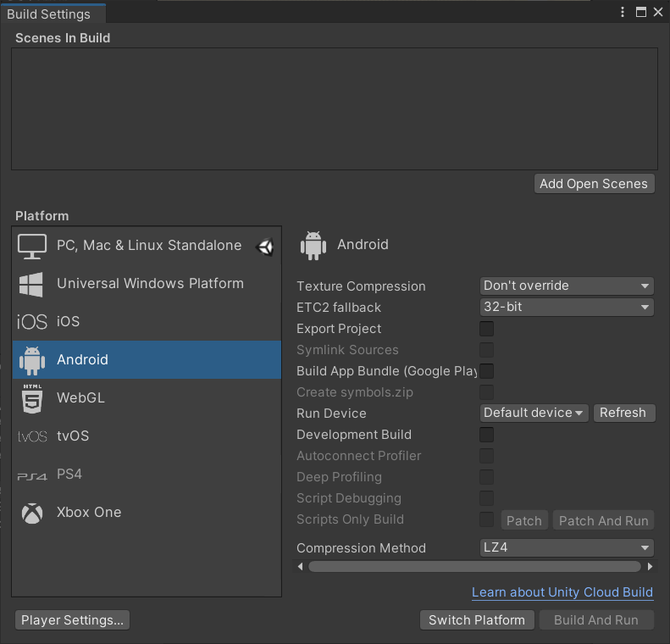Image resolution: width=670 pixels, height=644 pixels.
Task: Click the PS4 logo icon
Action: (x=32, y=476)
